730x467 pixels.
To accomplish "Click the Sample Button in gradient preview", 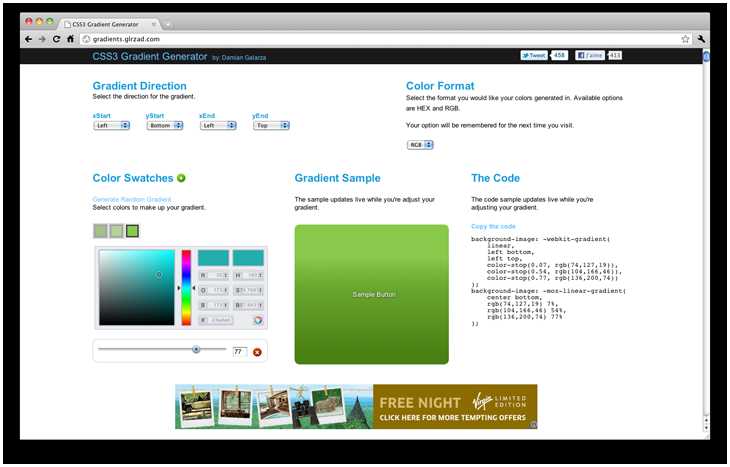I will [x=373, y=294].
